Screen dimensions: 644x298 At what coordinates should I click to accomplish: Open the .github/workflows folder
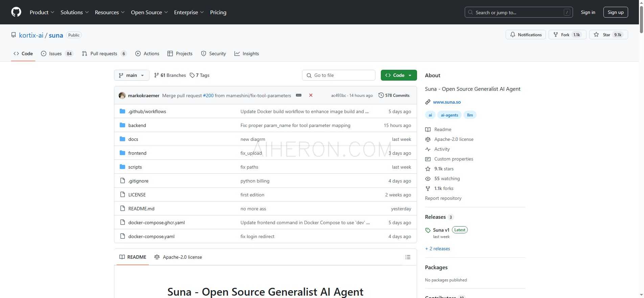pos(147,111)
